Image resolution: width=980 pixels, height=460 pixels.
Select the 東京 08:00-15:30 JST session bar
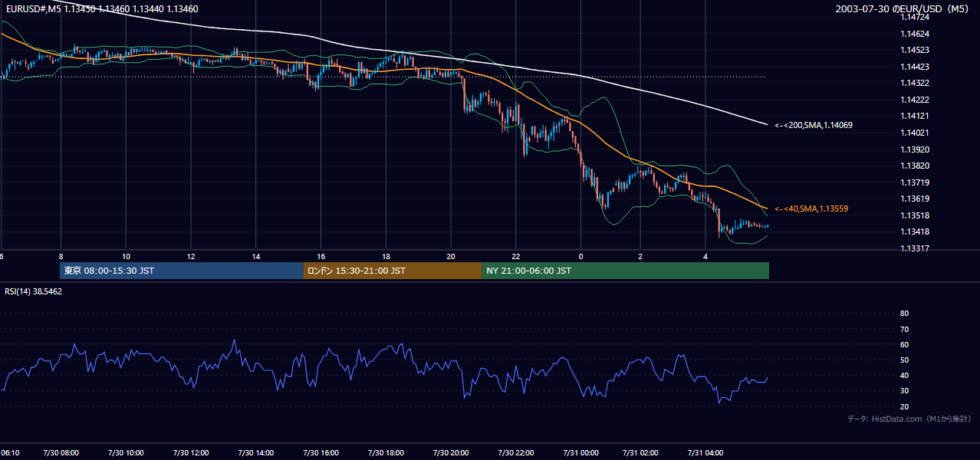(x=182, y=271)
